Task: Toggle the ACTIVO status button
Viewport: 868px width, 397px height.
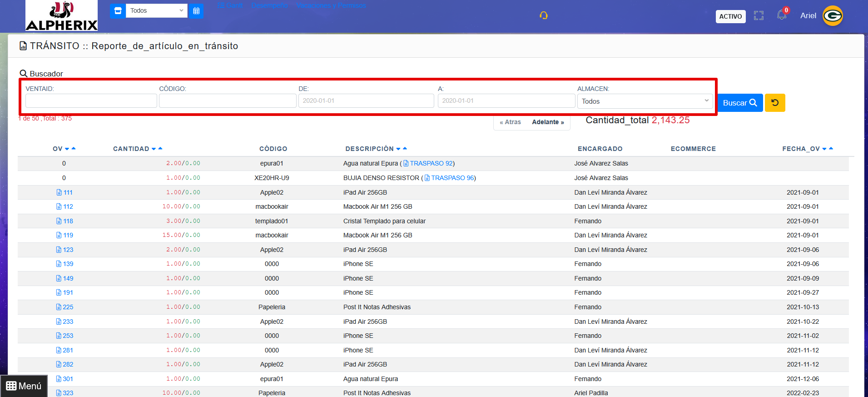Action: click(x=730, y=16)
